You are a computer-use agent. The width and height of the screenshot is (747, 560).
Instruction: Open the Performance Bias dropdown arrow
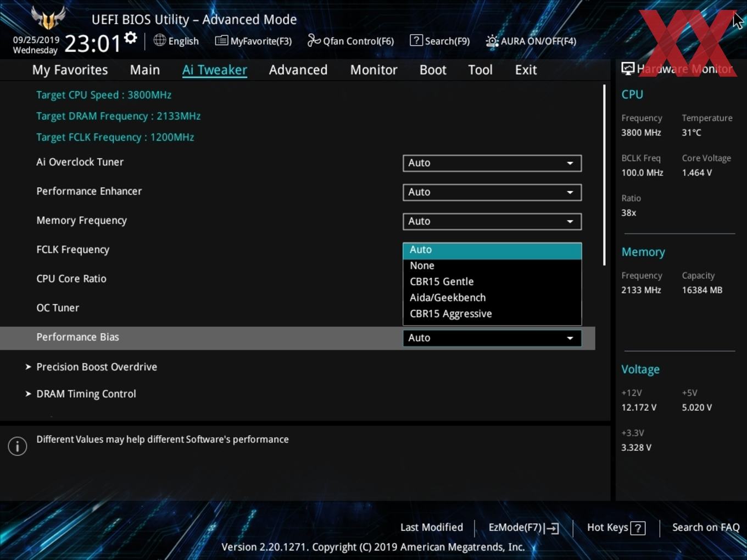click(x=570, y=338)
